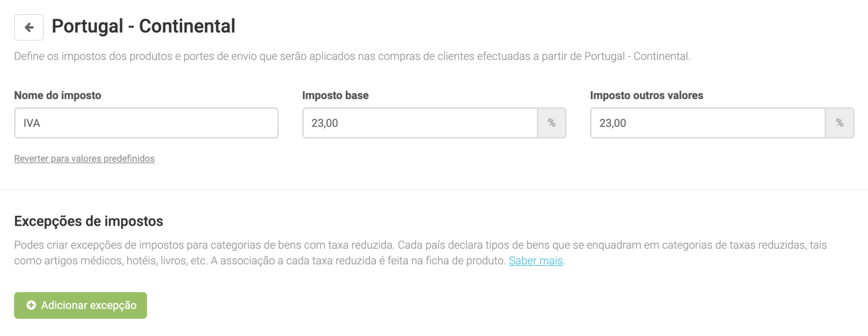
Task: Focus the Imposto outros valores field
Action: (x=708, y=123)
